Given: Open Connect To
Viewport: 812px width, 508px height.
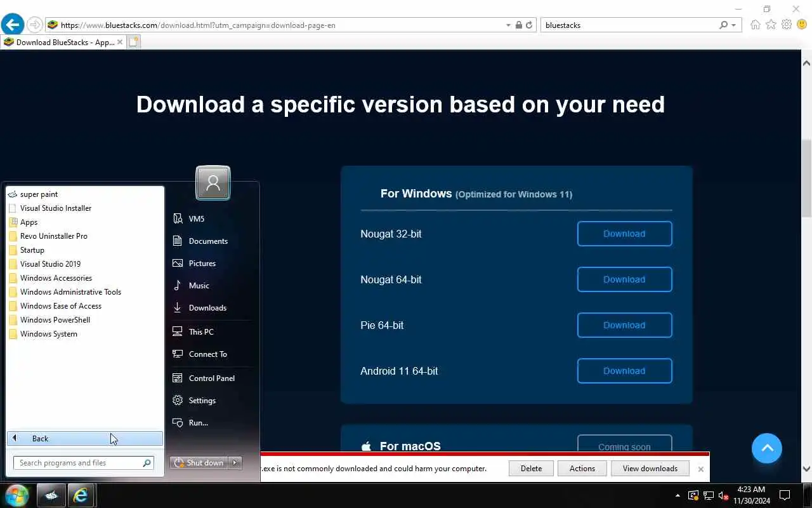Looking at the screenshot, I should (x=212, y=354).
